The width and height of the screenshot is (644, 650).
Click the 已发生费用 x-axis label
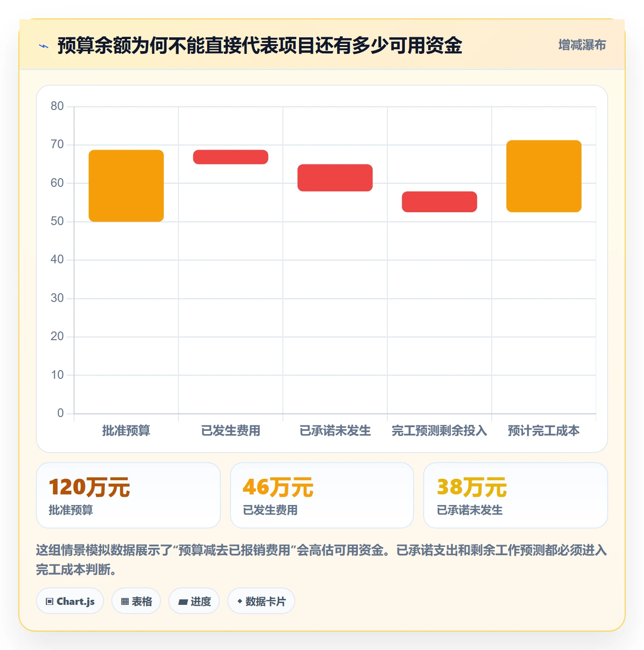click(x=230, y=431)
